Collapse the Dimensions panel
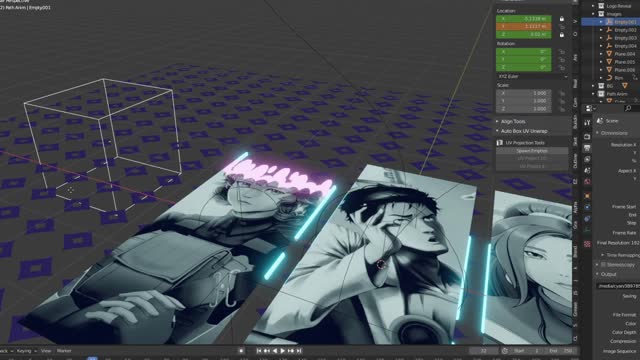 598,133
